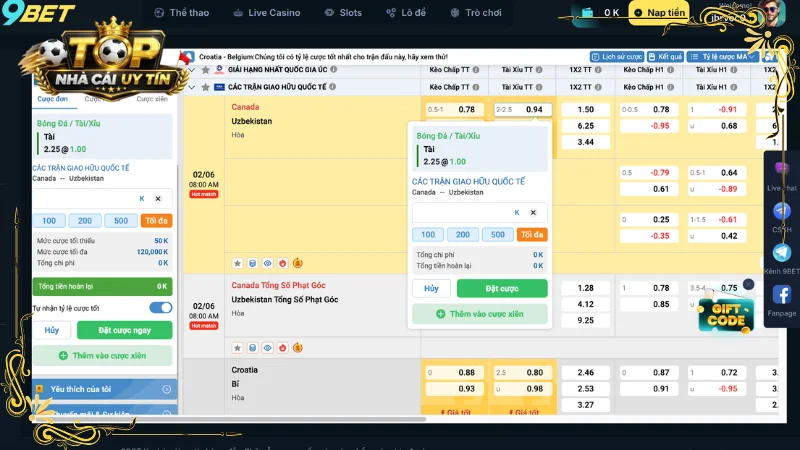Click the coin icon in Canada vs Uzbekistan row

(x=298, y=263)
